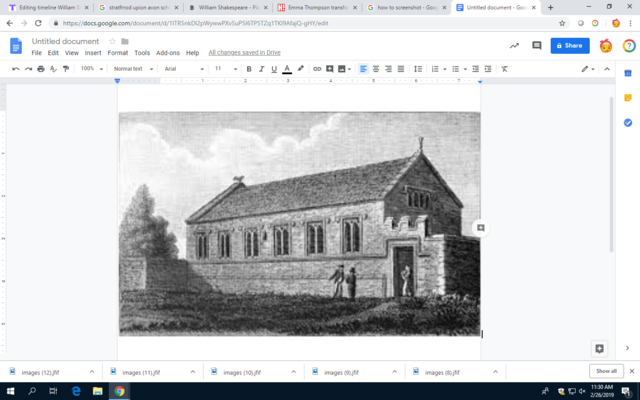Open the highlight color picker
Screen dimensions: 640x400
click(300, 69)
